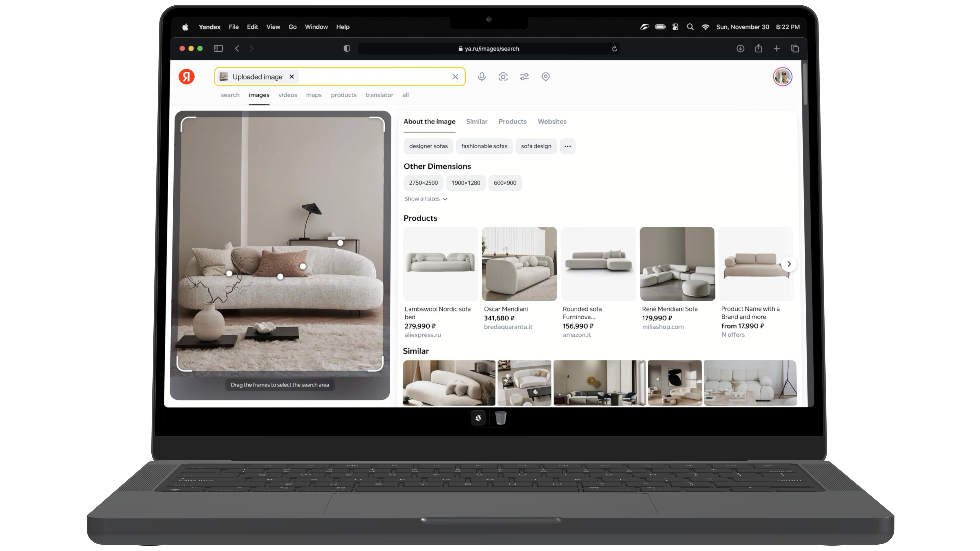Toggle the browser sidebar panel
Viewport: 980px width, 551px height.
[x=218, y=49]
